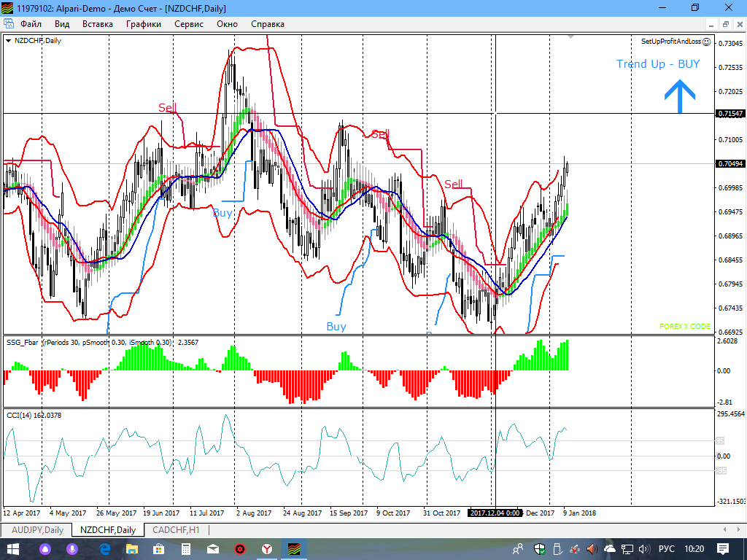The height and width of the screenshot is (560, 747).
Task: Open the Сервис menu
Action: 189,24
